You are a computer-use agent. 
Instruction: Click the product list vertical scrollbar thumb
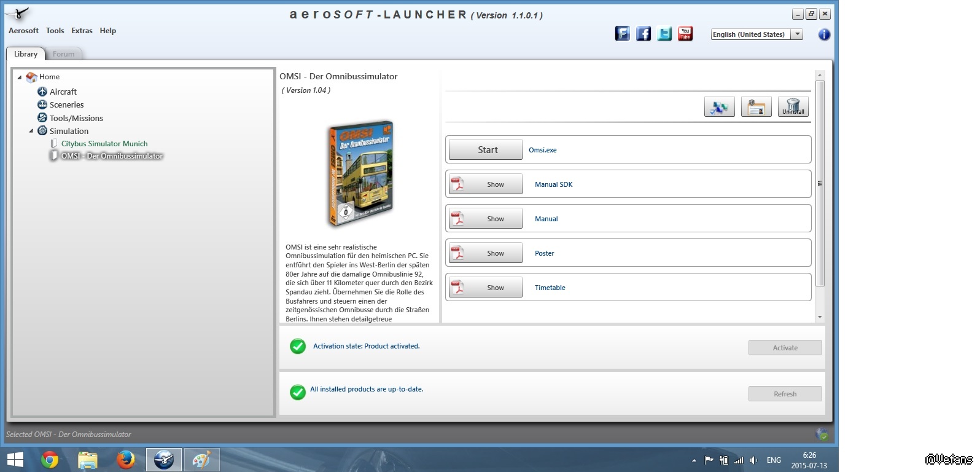(x=820, y=183)
